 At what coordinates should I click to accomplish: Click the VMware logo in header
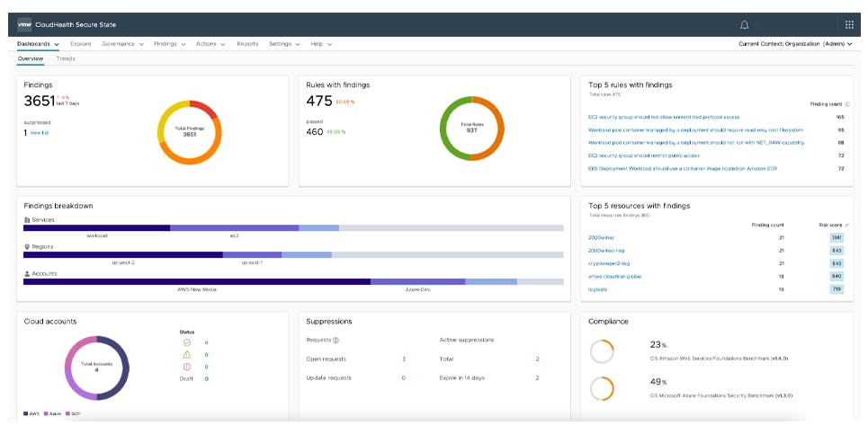pyautogui.click(x=25, y=24)
